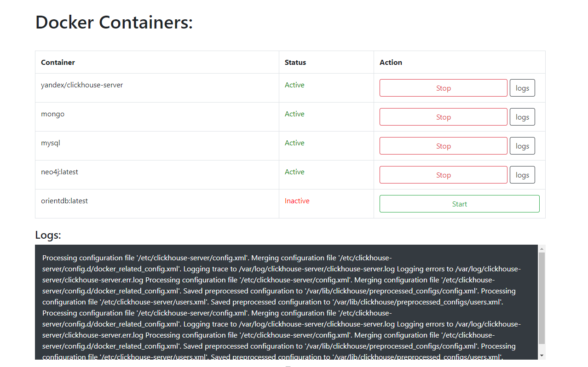
Task: Select the Active status of mongo
Action: coord(294,114)
